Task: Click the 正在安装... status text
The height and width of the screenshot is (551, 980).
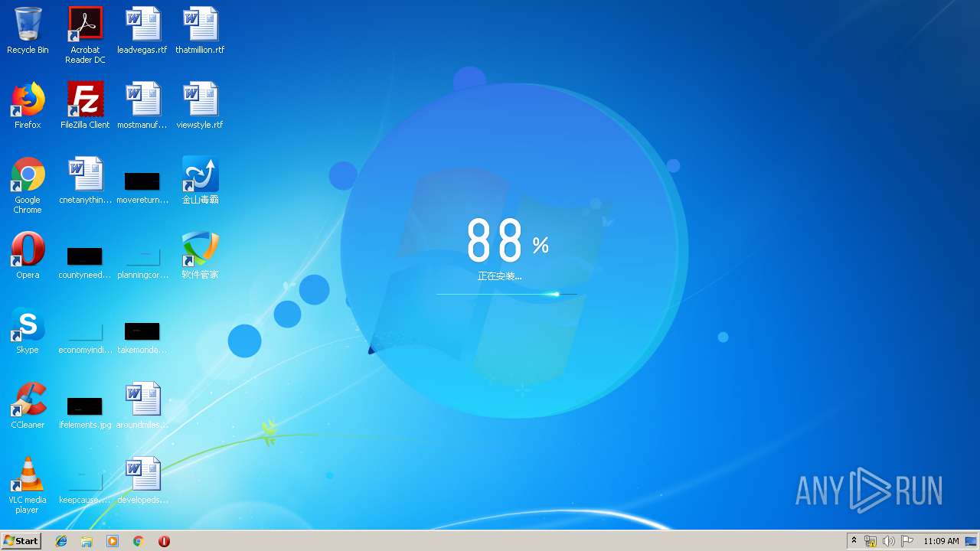Action: (499, 276)
